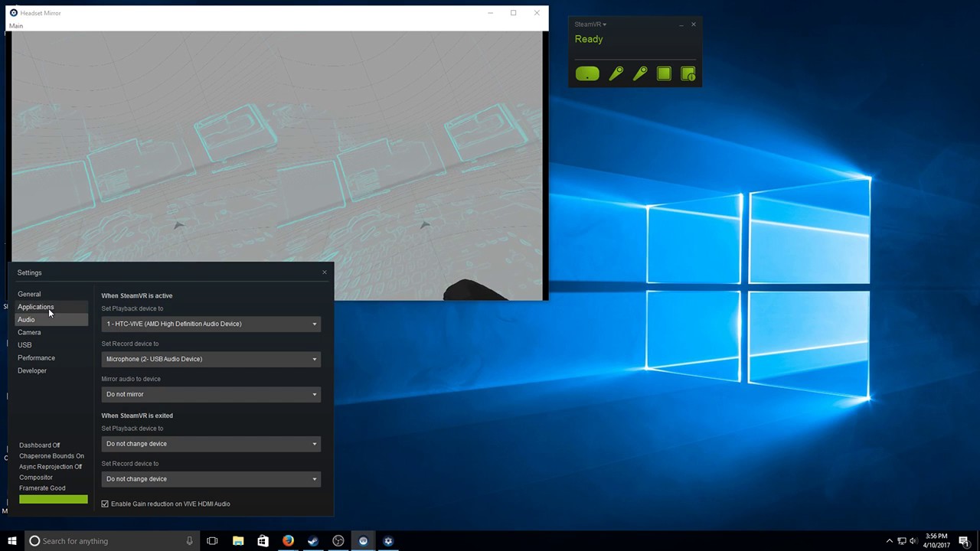
Task: Expand the HTC-VIVE playback device dropdown
Action: 211,324
